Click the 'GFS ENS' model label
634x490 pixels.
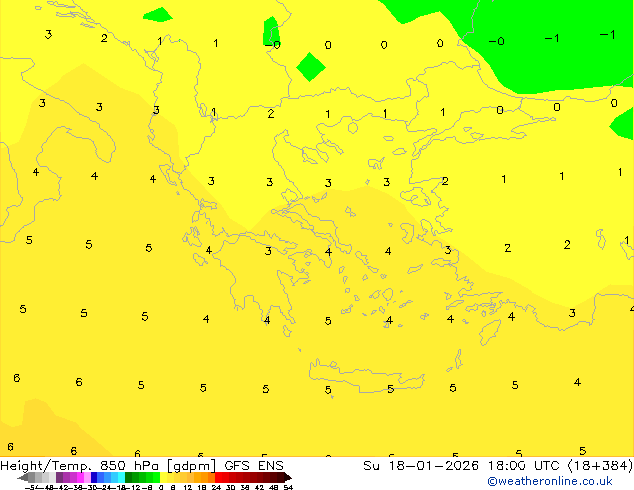click(x=254, y=466)
